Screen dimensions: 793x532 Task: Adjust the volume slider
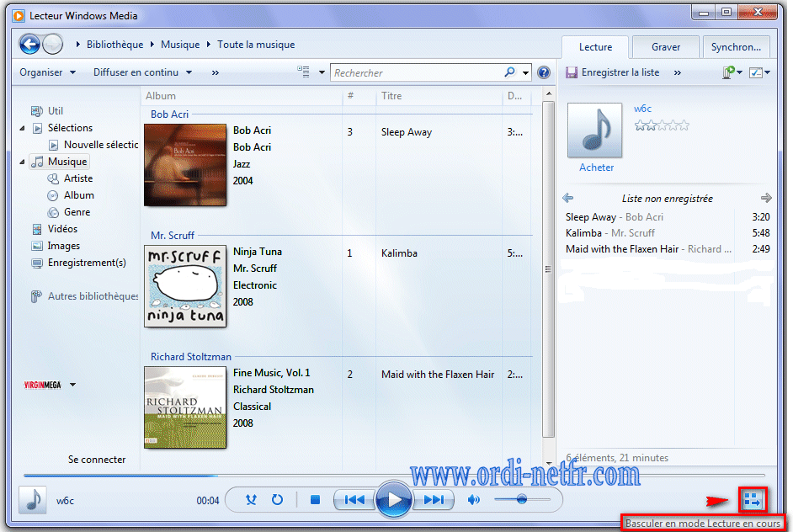[522, 500]
